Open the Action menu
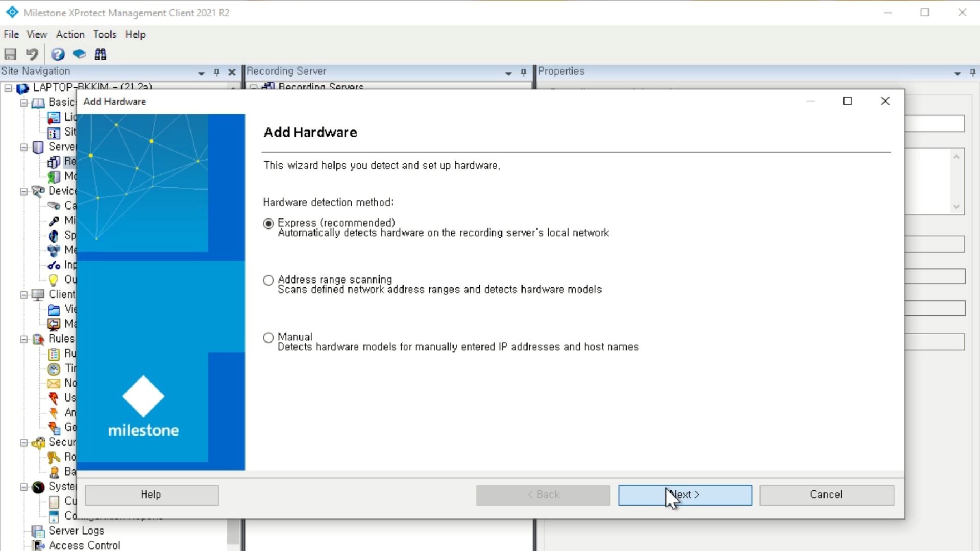The width and height of the screenshot is (980, 551). (70, 35)
